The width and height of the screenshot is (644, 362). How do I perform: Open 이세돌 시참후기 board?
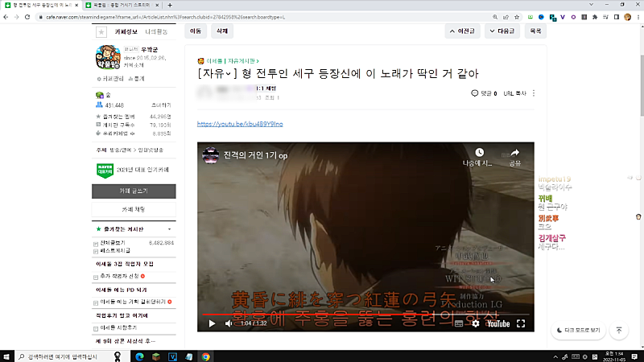tap(118, 327)
